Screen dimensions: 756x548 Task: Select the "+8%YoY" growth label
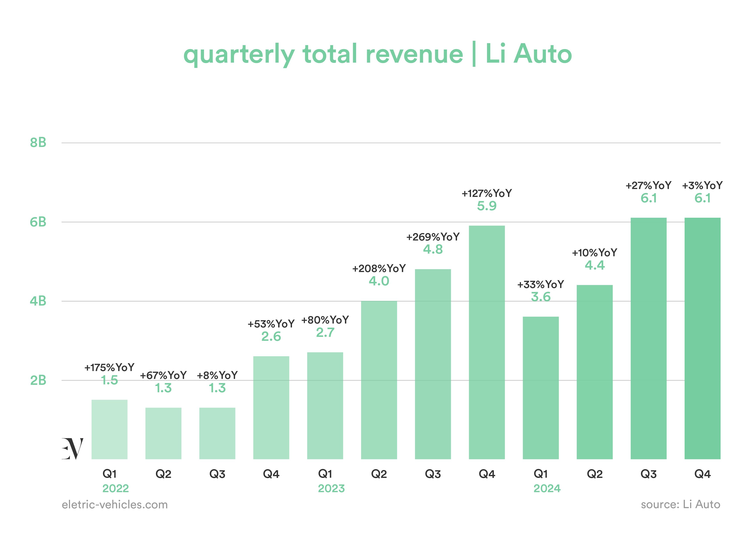[217, 376]
